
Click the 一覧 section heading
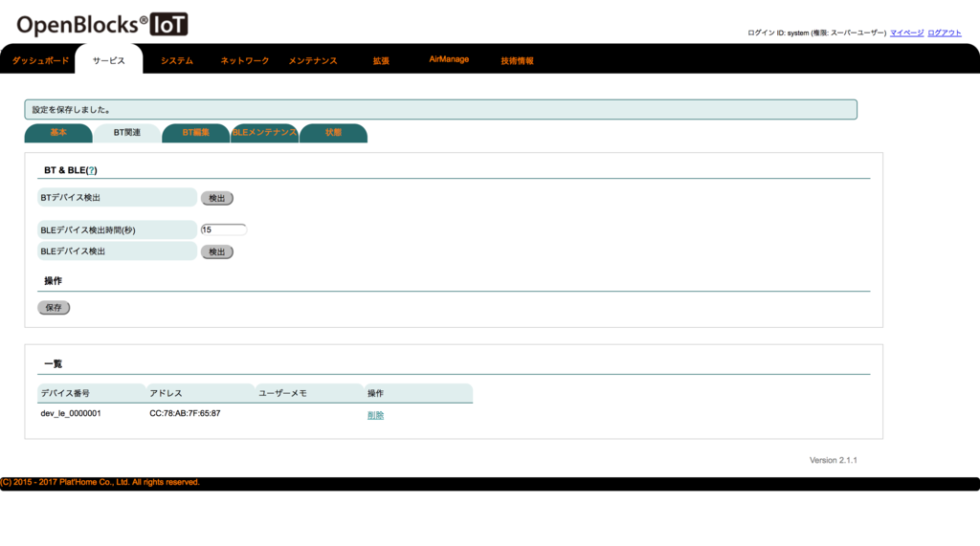[54, 363]
